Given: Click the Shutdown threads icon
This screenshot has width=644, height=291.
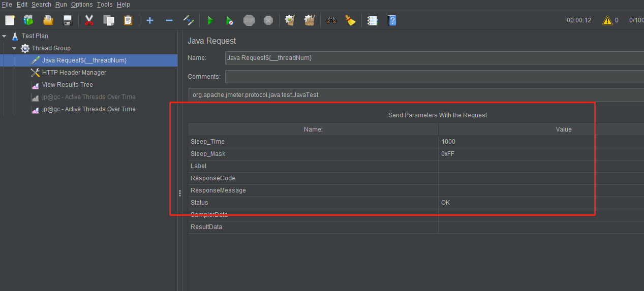Looking at the screenshot, I should (x=268, y=20).
